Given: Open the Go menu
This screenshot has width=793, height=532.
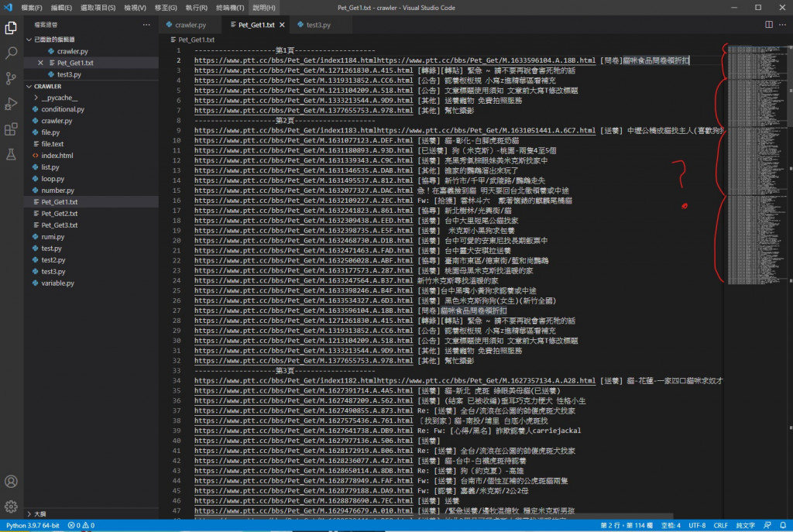Looking at the screenshot, I should click(166, 8).
